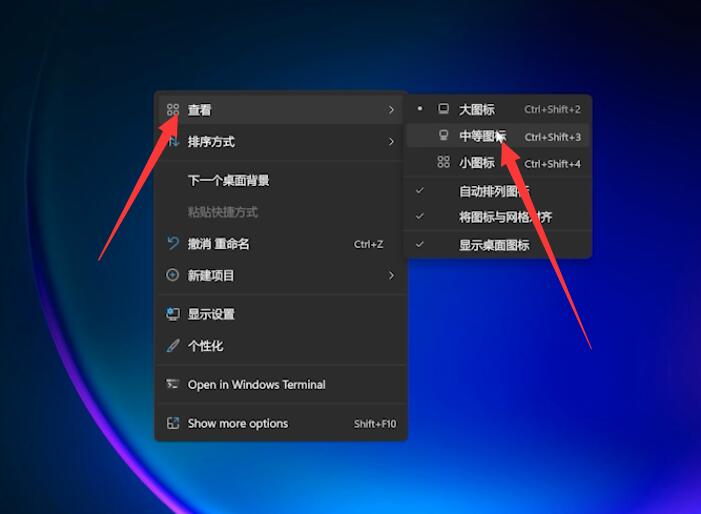This screenshot has width=701, height=514.
Task: Click the undo arrow icon beside 撤消 重命名
Action: 173,243
